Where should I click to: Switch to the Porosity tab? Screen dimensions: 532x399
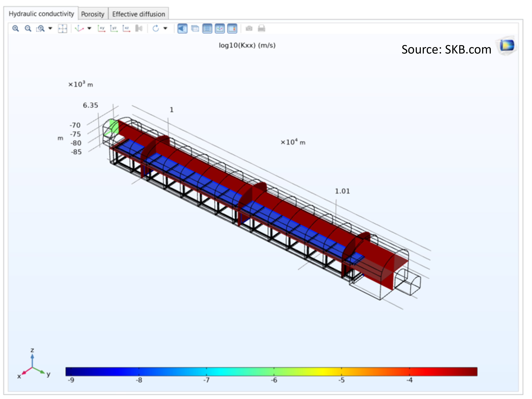point(93,14)
